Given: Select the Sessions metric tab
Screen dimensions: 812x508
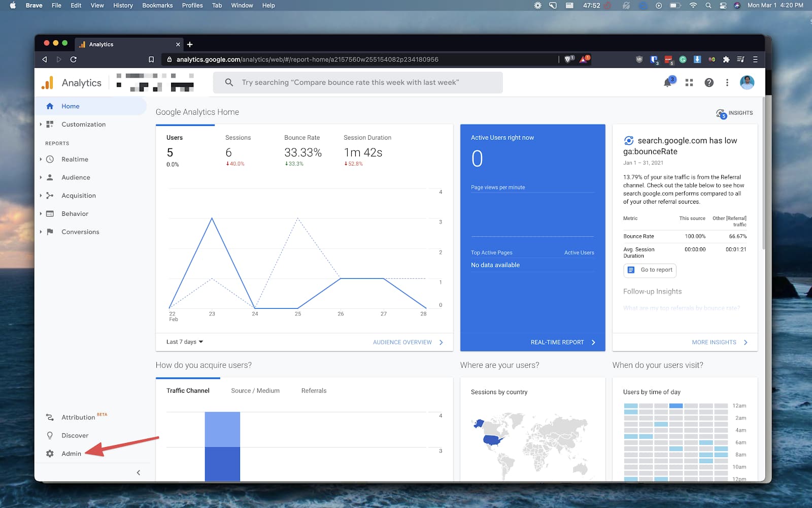Looking at the screenshot, I should [238, 138].
